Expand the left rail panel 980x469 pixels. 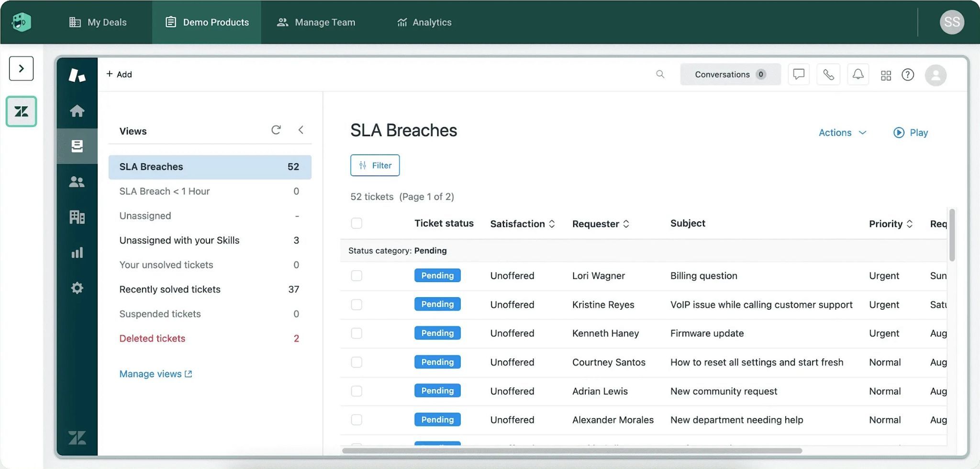click(21, 68)
